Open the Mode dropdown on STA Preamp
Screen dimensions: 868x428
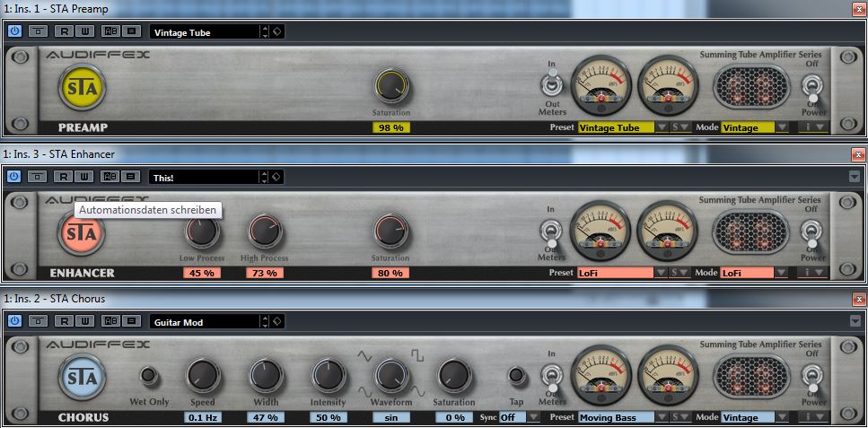pos(782,127)
